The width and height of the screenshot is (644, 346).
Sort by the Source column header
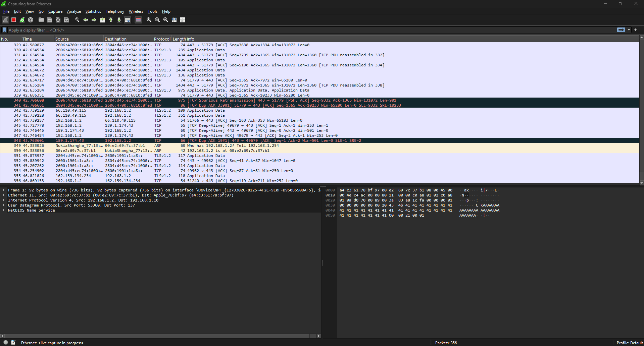pos(79,39)
